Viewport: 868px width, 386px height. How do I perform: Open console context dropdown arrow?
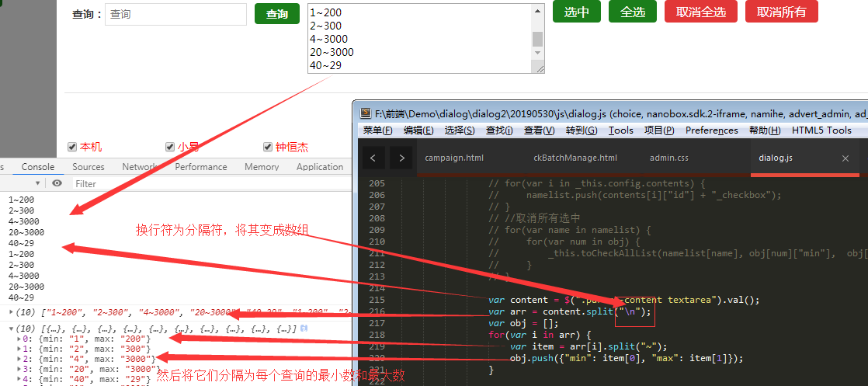37,183
